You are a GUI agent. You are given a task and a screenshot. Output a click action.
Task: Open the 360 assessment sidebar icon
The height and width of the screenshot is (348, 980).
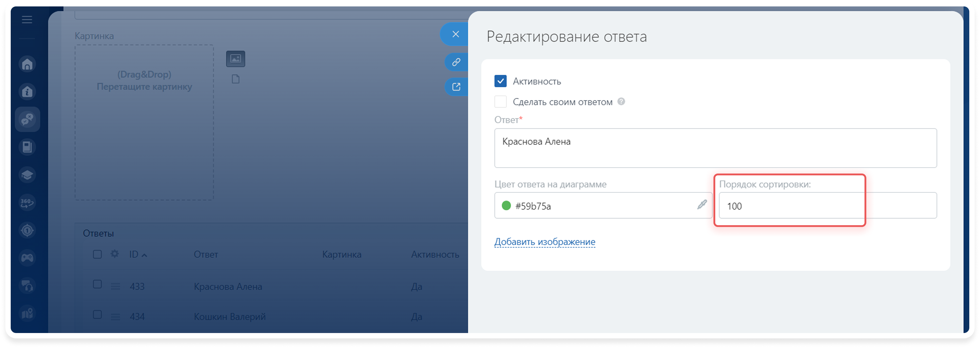point(27,202)
